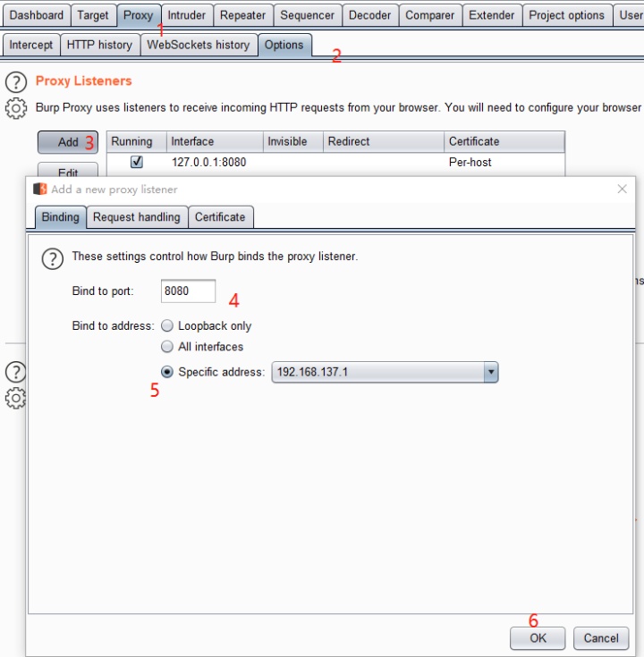Screen dimensions: 644x657
Task: Open the Proxy Listeners settings gear
Action: click(x=16, y=108)
